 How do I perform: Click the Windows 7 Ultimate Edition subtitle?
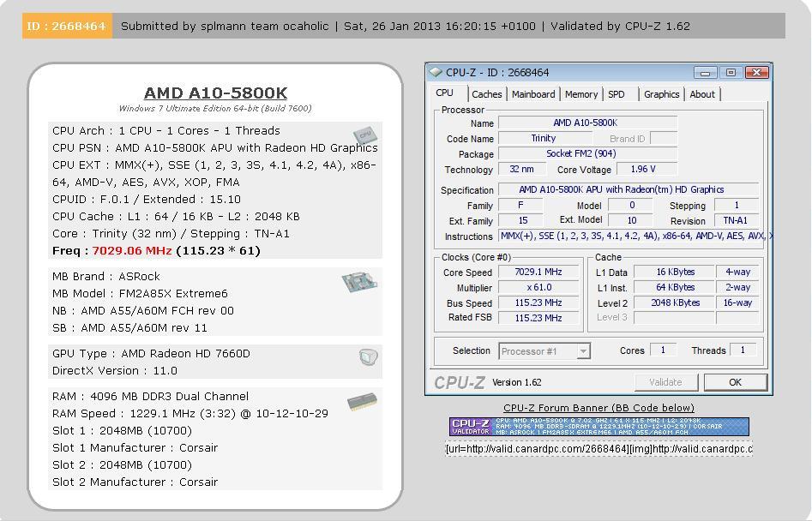pyautogui.click(x=215, y=109)
